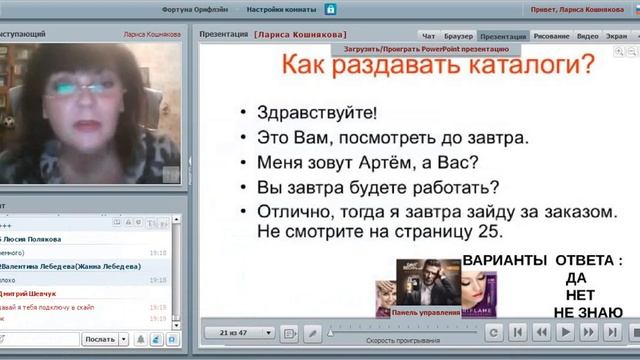The height and width of the screenshot is (360, 640).
Task: Open the slide selector 21 из 47
Action: (239, 333)
